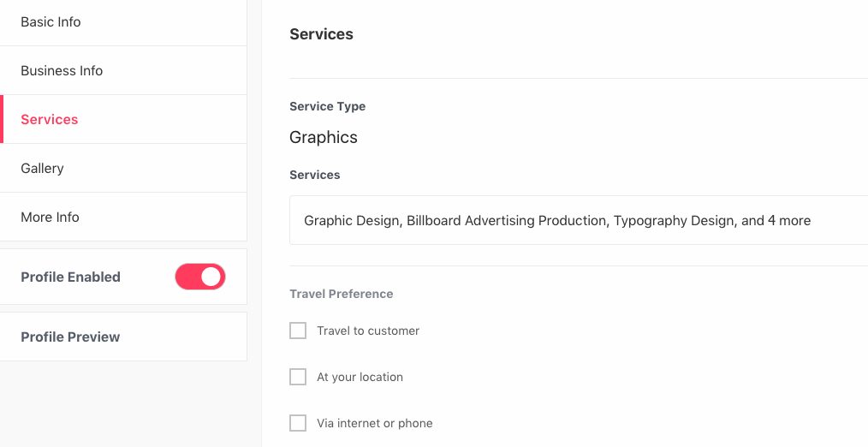Select the Services sidebar item

pos(123,120)
